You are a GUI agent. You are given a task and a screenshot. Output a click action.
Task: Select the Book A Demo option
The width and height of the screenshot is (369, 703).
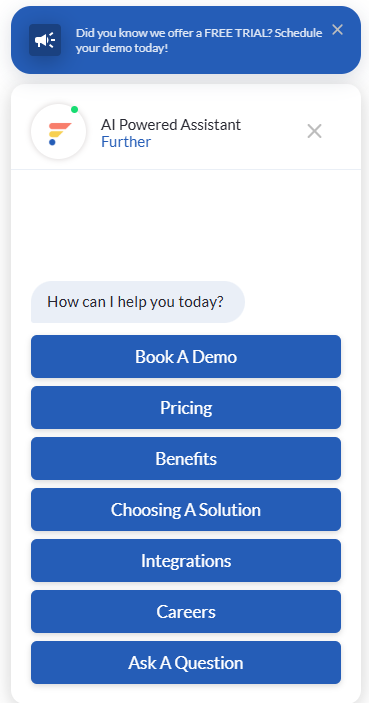186,357
